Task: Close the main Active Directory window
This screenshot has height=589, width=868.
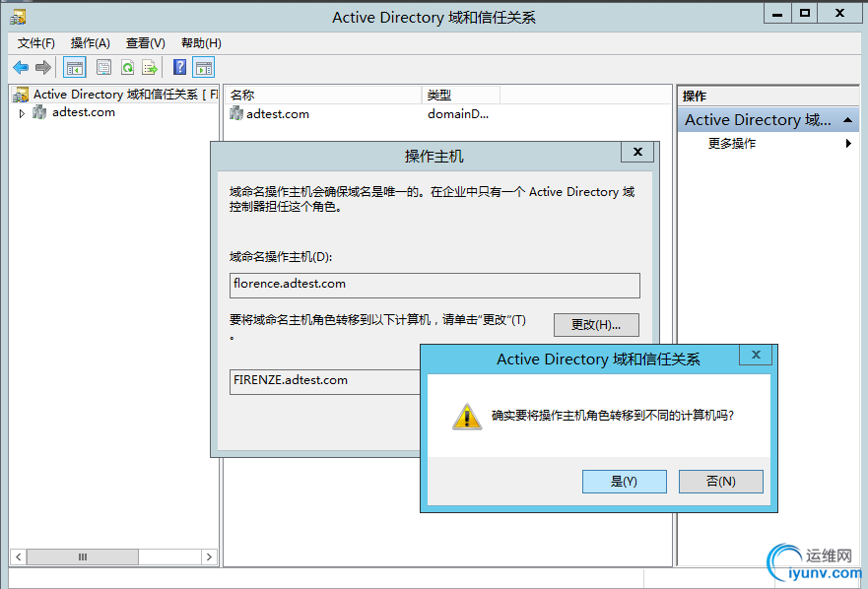Action: [839, 13]
